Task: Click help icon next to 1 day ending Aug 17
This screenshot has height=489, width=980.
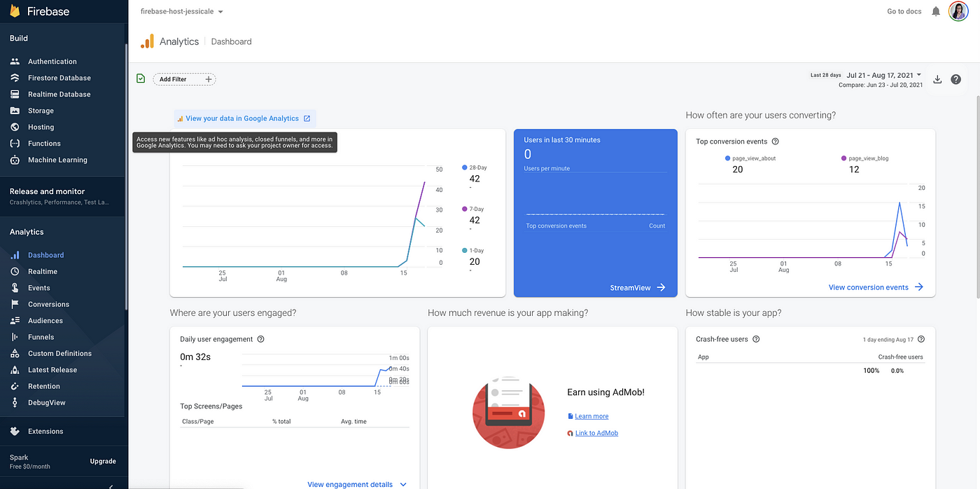Action: click(x=921, y=339)
